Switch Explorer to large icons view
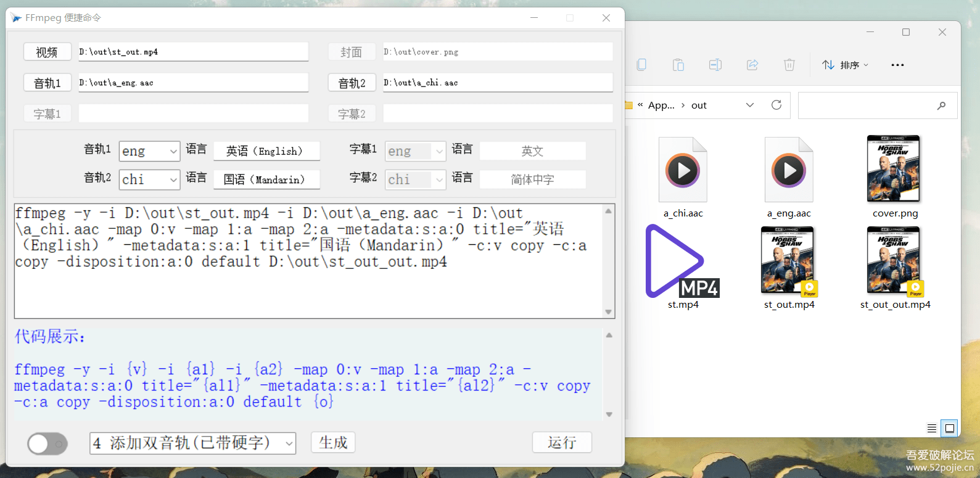 950,428
